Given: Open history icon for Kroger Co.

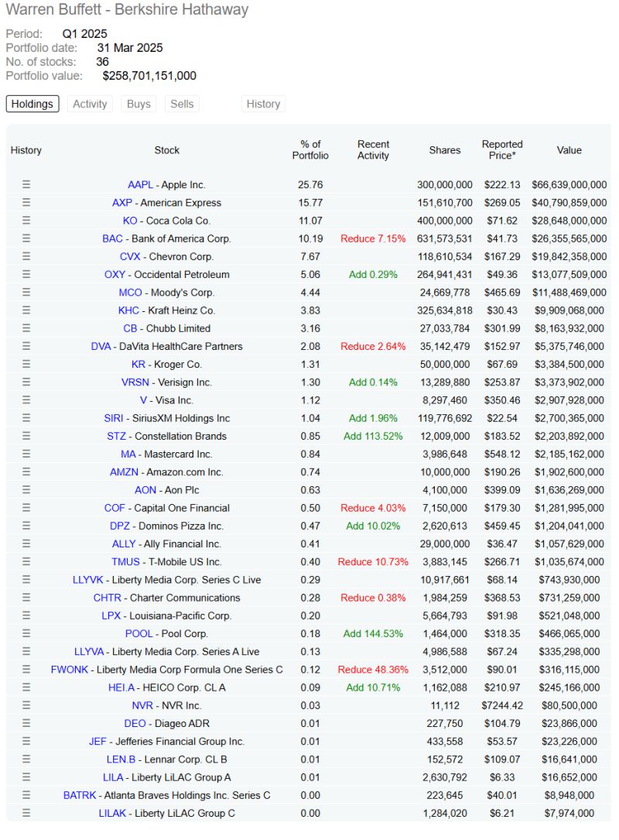Looking at the screenshot, I should (x=26, y=364).
